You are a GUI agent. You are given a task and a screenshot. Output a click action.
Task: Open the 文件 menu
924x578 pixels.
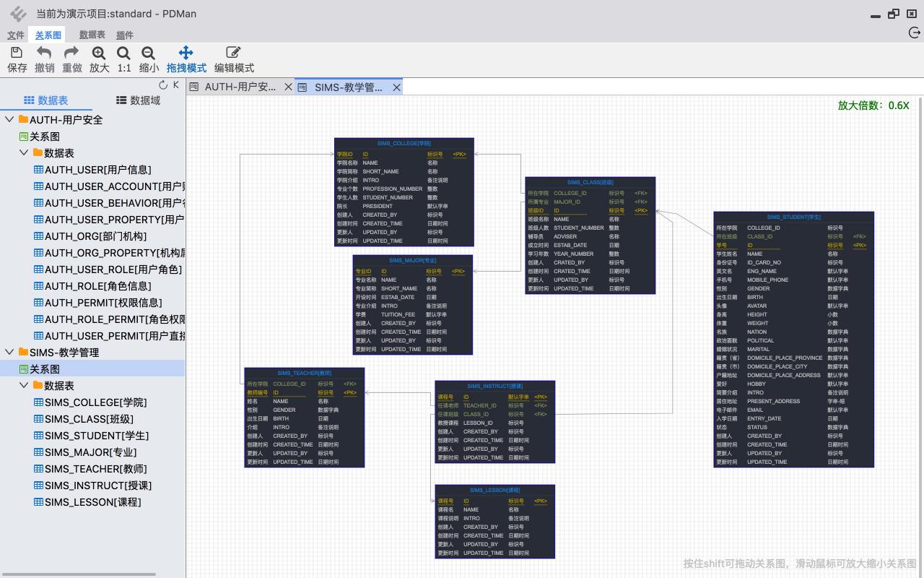tap(15, 35)
